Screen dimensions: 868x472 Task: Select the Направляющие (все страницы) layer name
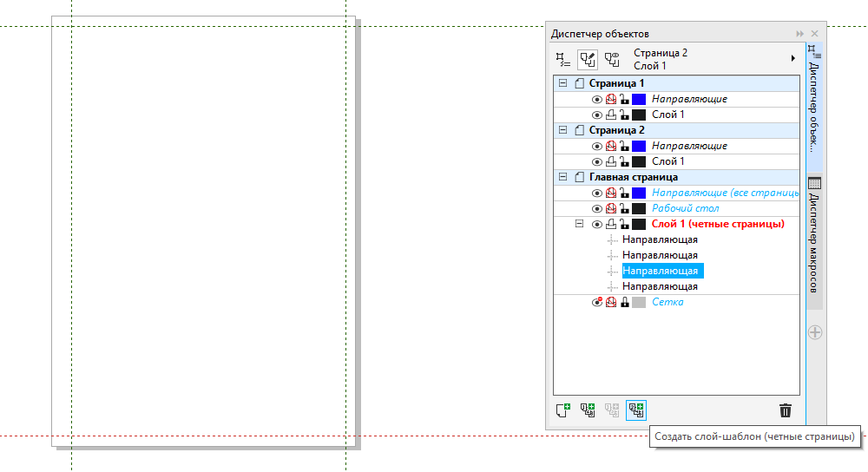point(725,193)
